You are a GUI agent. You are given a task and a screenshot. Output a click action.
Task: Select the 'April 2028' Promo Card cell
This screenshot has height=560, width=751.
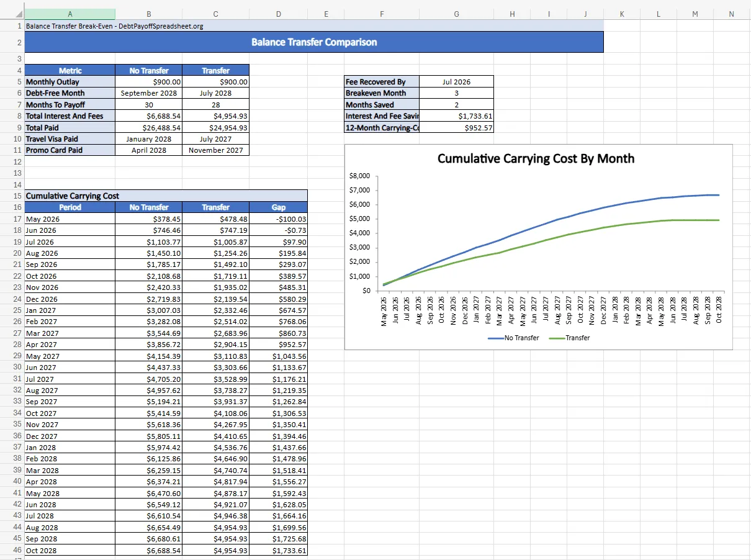pos(148,150)
